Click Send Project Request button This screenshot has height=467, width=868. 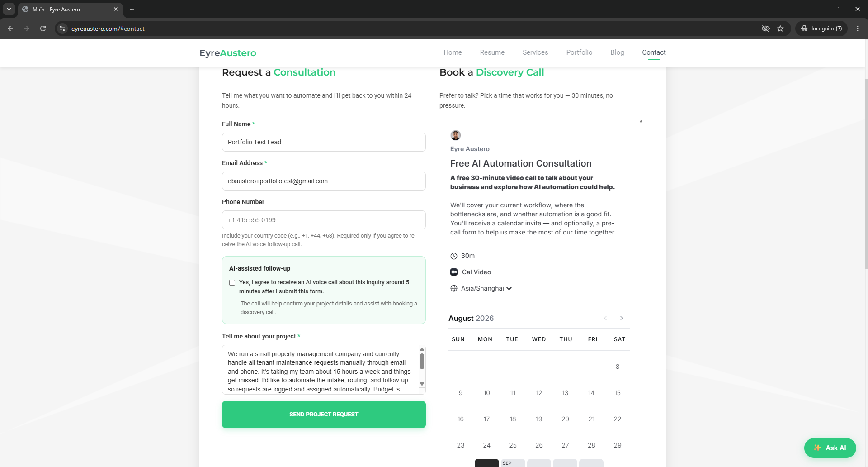[324, 415]
